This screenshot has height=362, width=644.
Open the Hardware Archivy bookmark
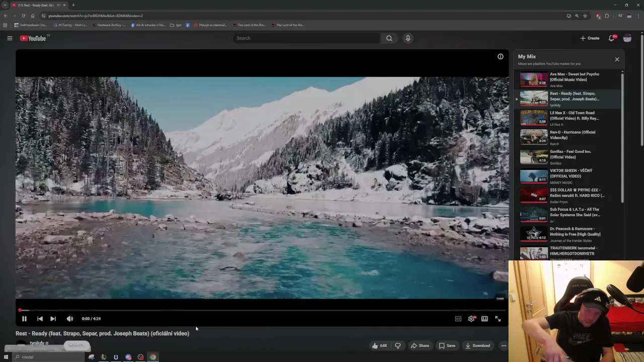click(x=109, y=25)
